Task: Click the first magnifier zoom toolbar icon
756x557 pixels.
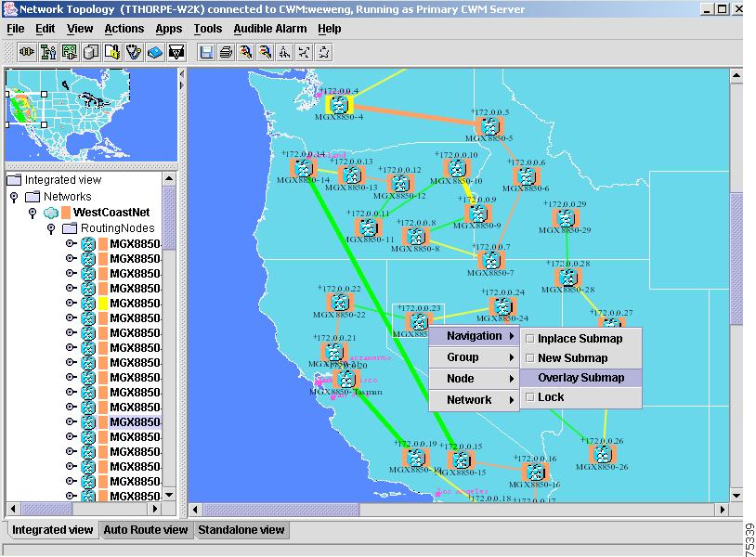Action: tap(246, 52)
